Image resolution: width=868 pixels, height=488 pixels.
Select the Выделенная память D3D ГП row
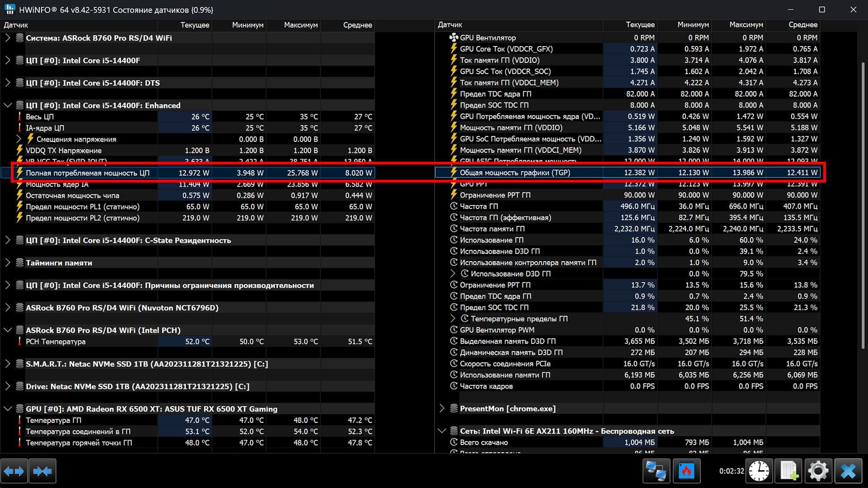tap(627, 341)
